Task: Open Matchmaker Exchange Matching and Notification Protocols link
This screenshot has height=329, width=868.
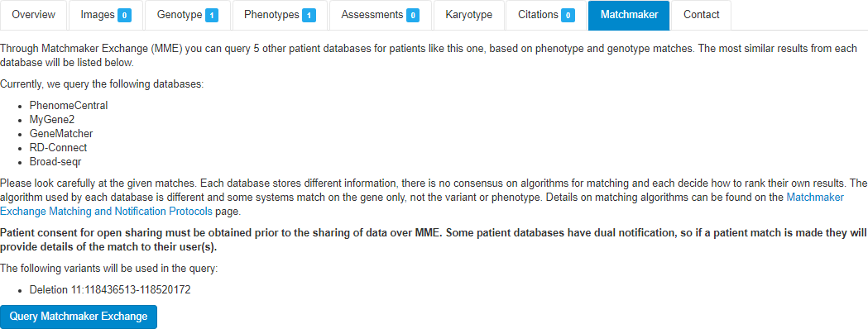Action: (422, 204)
